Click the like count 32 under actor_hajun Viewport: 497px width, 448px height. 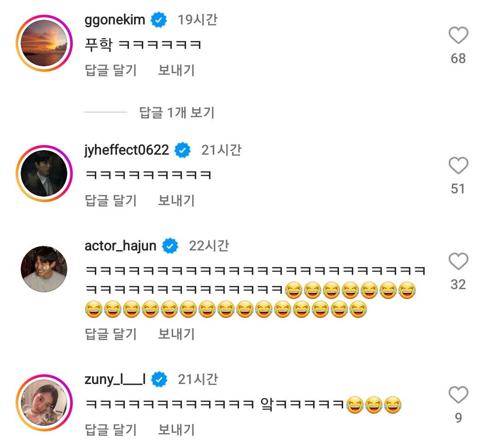pos(458,285)
